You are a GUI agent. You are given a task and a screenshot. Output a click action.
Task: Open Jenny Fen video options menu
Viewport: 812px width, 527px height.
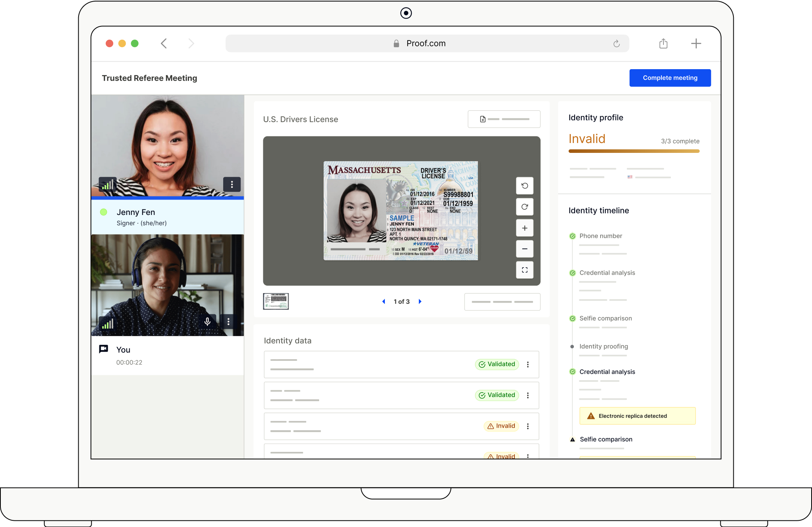coord(232,184)
